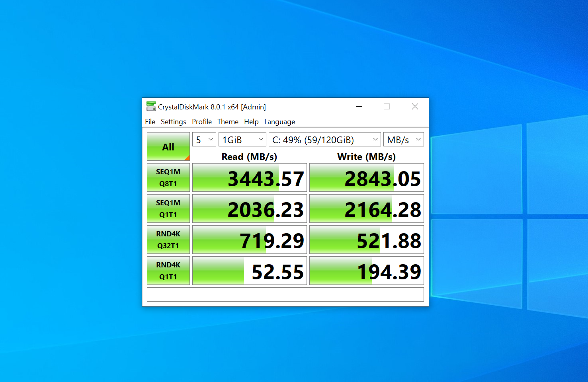Image resolution: width=588 pixels, height=382 pixels.
Task: Launch the RND4K Q32T1 benchmark
Action: pos(168,240)
